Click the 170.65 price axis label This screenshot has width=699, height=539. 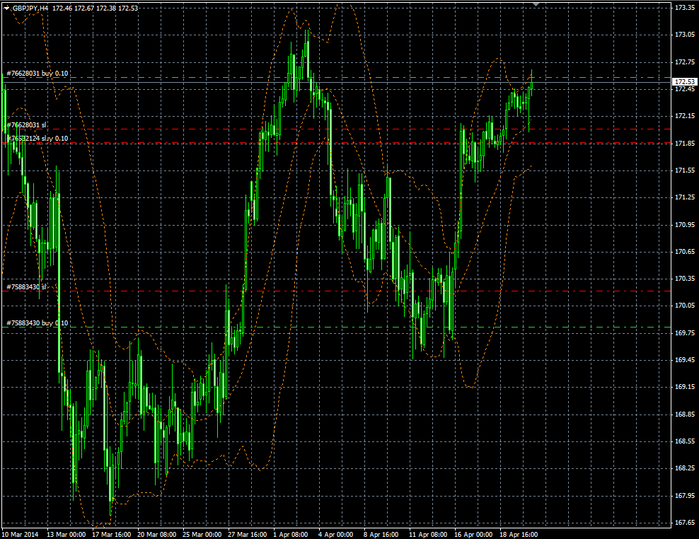click(685, 251)
